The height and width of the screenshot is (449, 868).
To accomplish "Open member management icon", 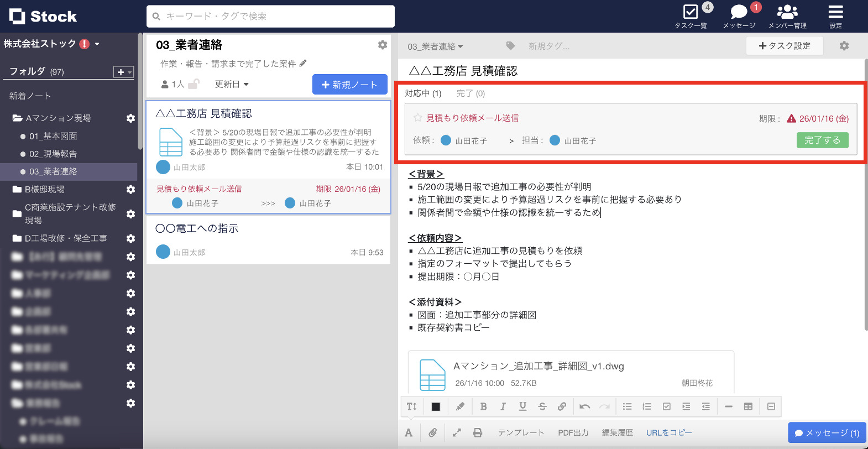I will click(787, 12).
